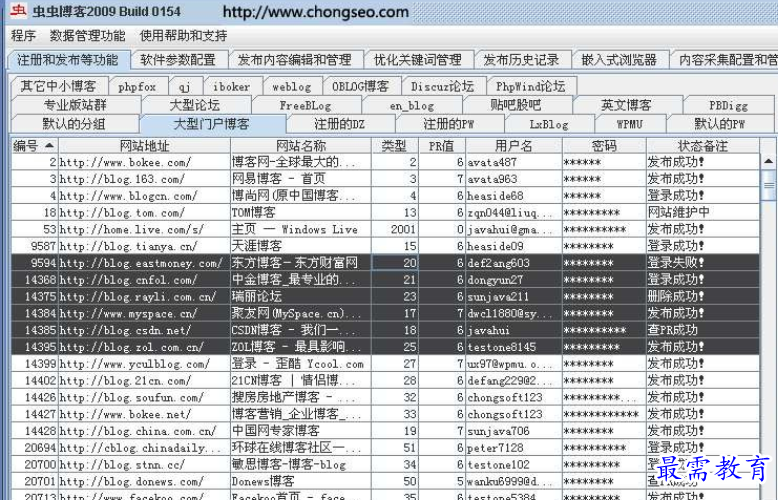Select row http://blog.tom.com/
This screenshot has height=500, width=778.
pos(385,213)
